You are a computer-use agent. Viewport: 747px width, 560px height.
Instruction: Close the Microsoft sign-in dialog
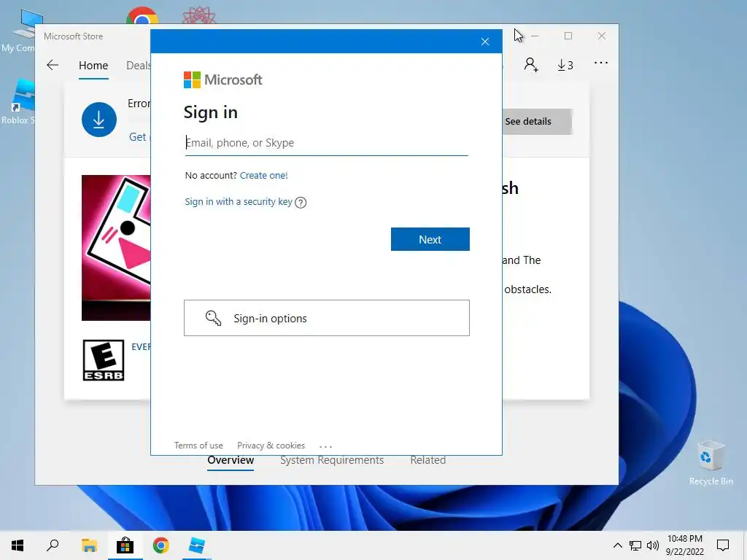485,42
